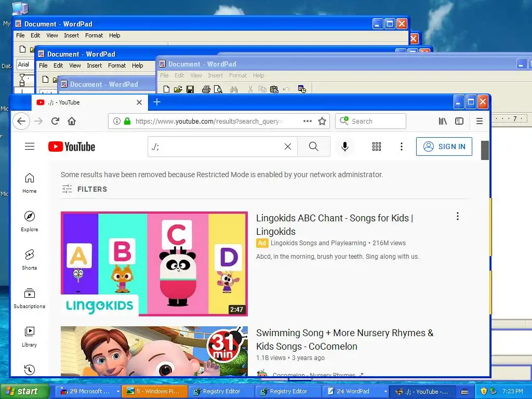This screenshot has width=532, height=399.
Task: Click Open folder icon in inactive WordPad toolbar
Action: 178,89
